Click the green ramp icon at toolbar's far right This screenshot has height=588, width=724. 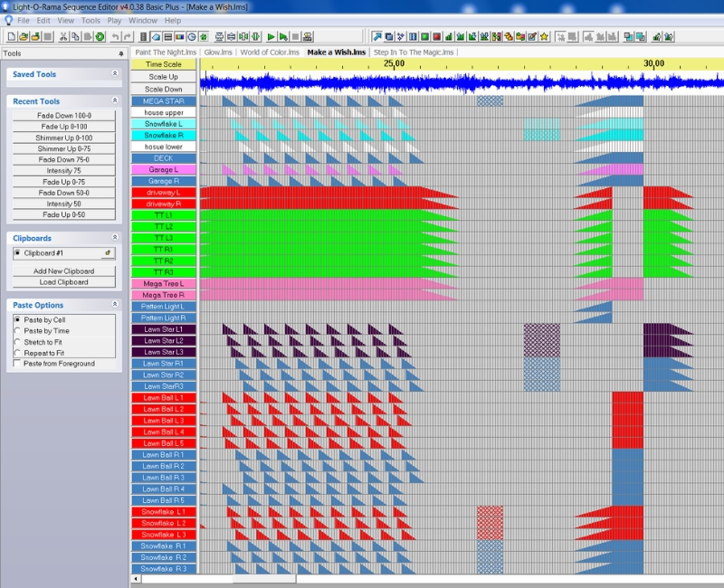pyautogui.click(x=669, y=36)
